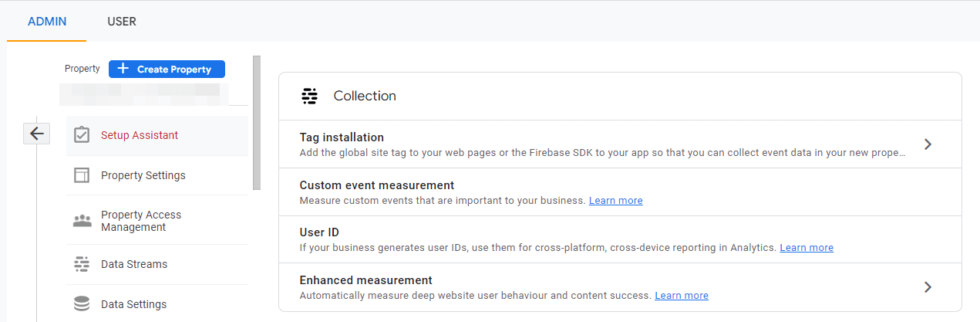Expand Tag installation chevron arrow
This screenshot has height=322, width=980.
pyautogui.click(x=928, y=144)
